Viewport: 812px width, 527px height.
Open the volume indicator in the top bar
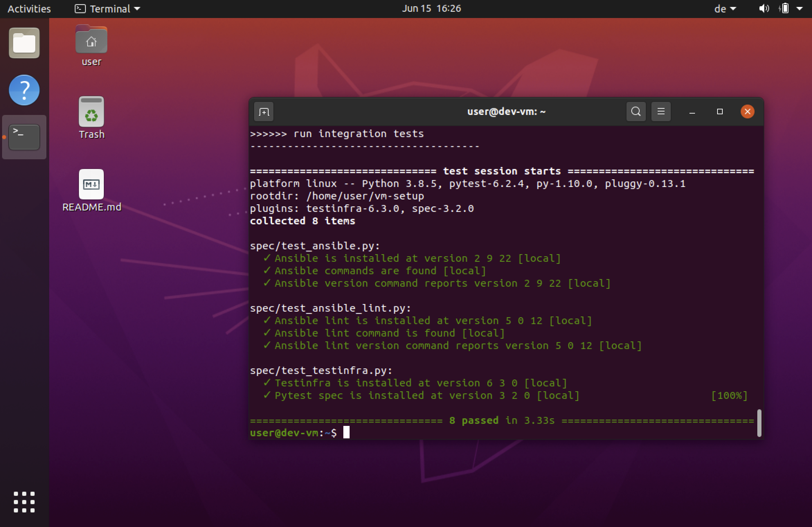(x=764, y=8)
